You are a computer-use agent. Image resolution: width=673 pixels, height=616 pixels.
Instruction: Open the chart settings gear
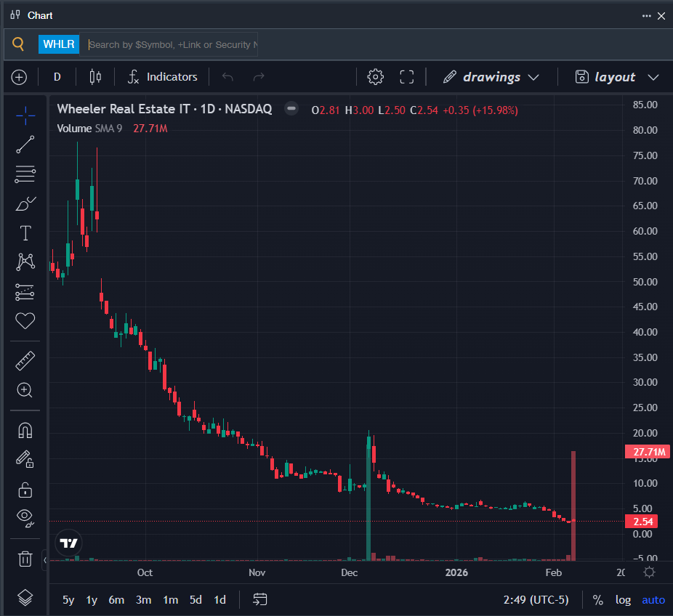[375, 77]
